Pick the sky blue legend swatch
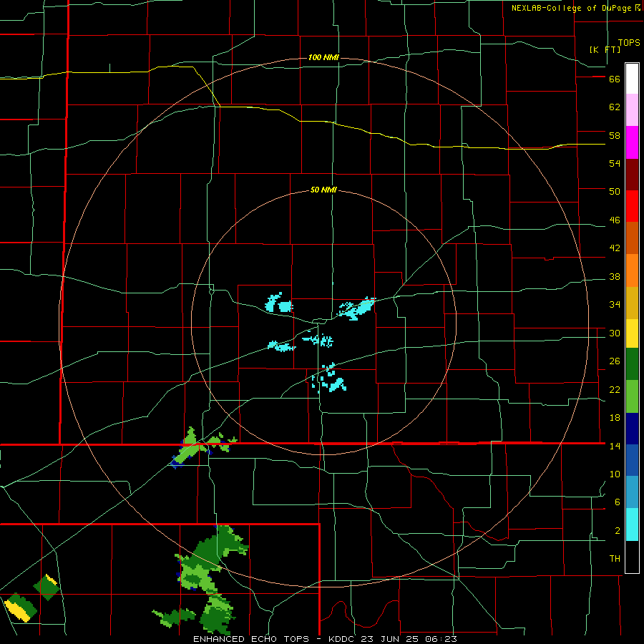This screenshot has width=644, height=644. point(632,492)
